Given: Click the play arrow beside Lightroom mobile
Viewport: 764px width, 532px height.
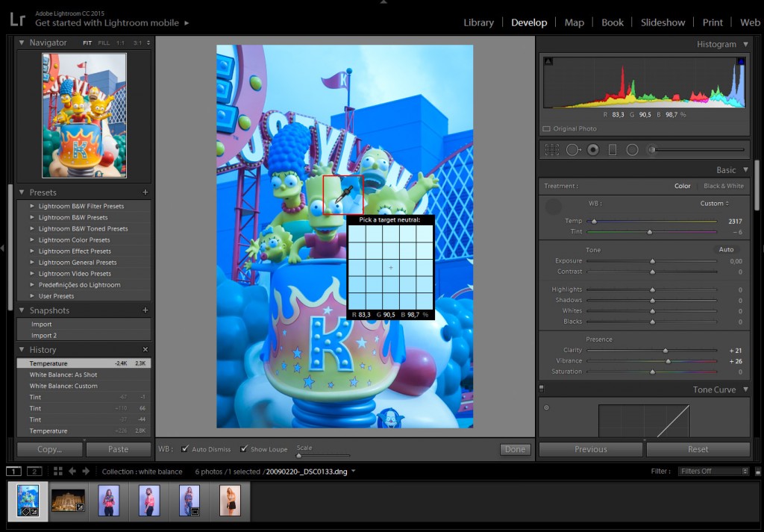Looking at the screenshot, I should [x=187, y=23].
